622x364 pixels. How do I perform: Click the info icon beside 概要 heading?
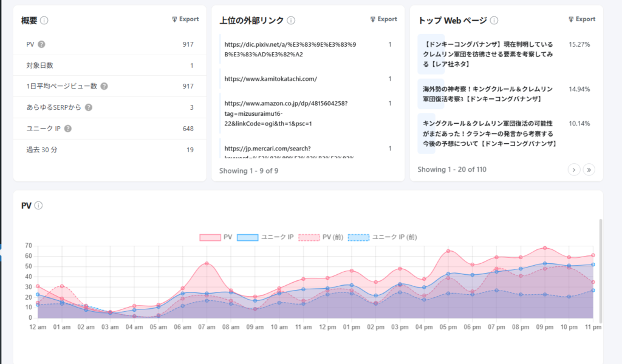click(x=44, y=21)
